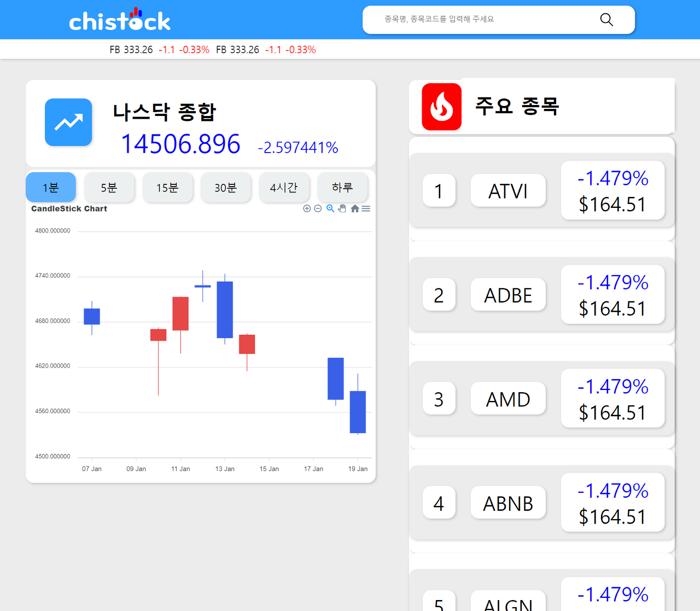Select the 5분 interval tab
The height and width of the screenshot is (611, 700).
click(109, 188)
